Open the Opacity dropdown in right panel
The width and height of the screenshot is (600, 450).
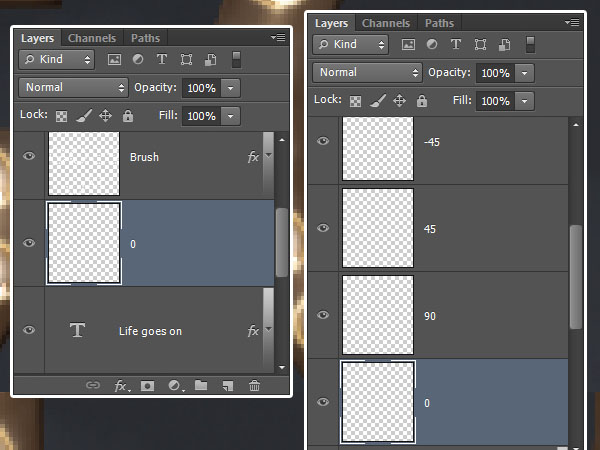tap(525, 73)
